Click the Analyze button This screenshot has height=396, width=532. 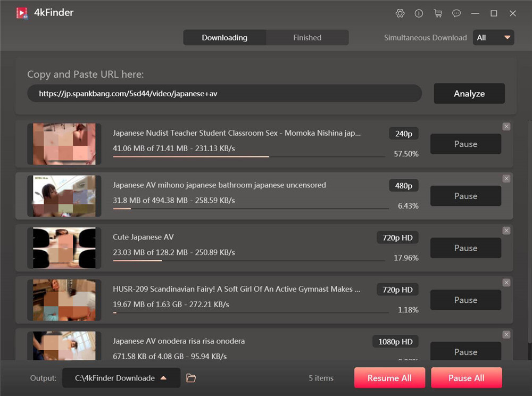pos(469,94)
